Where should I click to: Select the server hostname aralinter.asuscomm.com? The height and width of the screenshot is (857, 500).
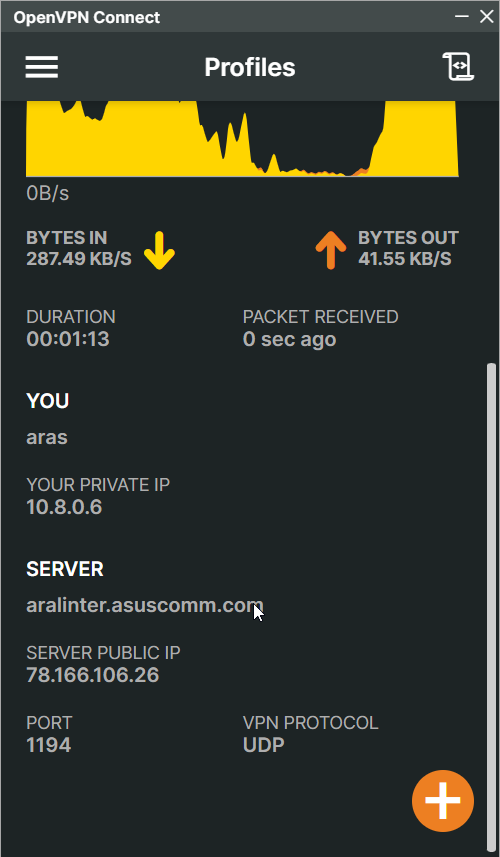pos(145,606)
